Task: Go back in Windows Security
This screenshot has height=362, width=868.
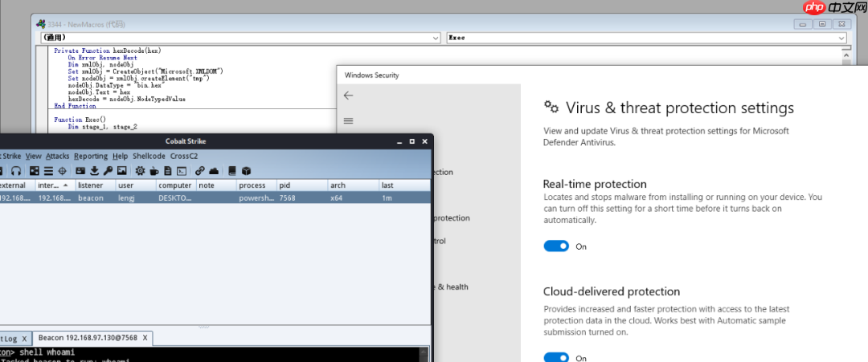Action: [x=348, y=96]
